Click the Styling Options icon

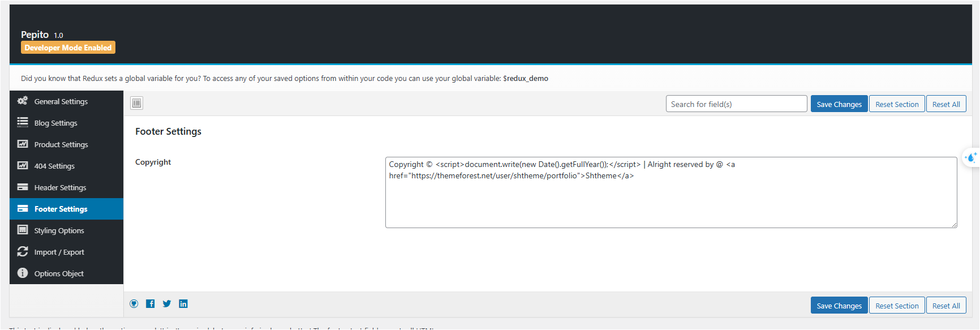click(x=23, y=230)
